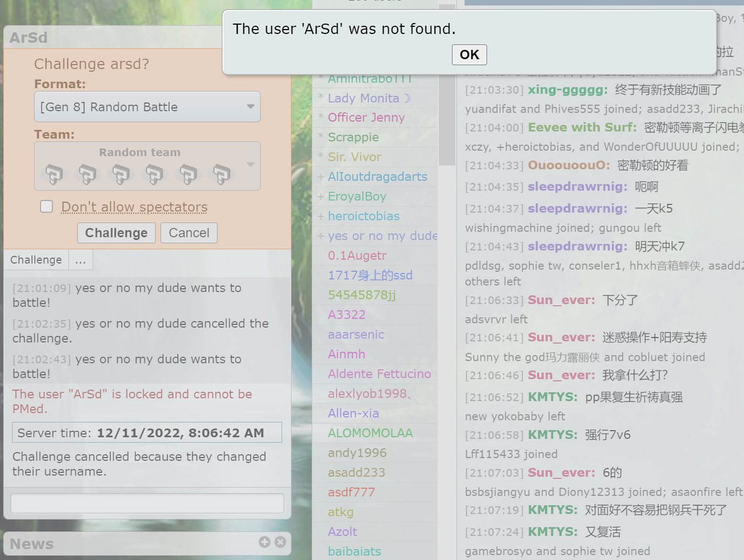Click KMTYS's name at 21:07:24

(553, 532)
